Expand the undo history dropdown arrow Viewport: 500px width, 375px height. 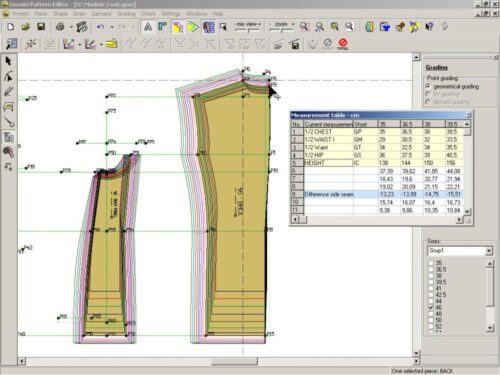pyautogui.click(x=112, y=27)
